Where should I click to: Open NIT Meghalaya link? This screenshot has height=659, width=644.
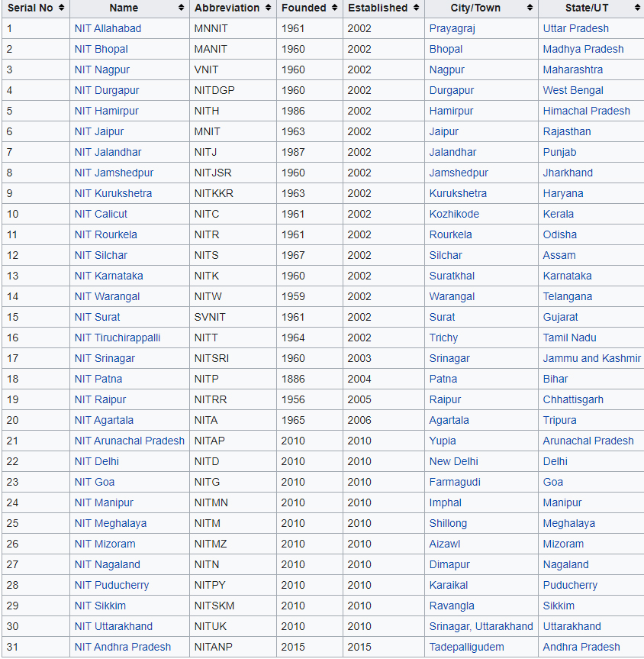click(x=111, y=523)
